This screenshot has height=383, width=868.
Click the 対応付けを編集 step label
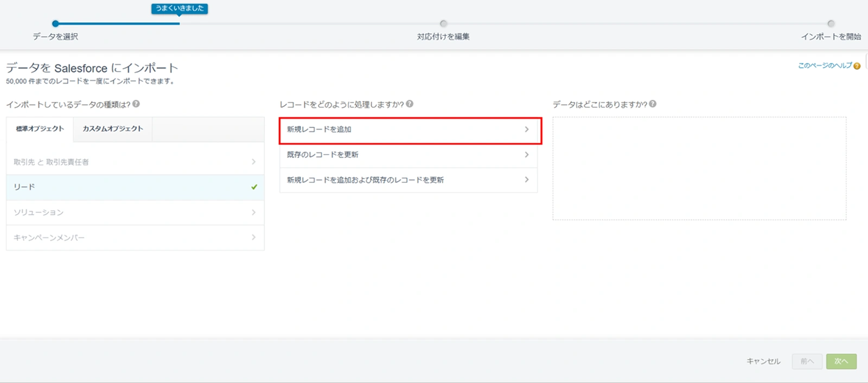tap(443, 36)
